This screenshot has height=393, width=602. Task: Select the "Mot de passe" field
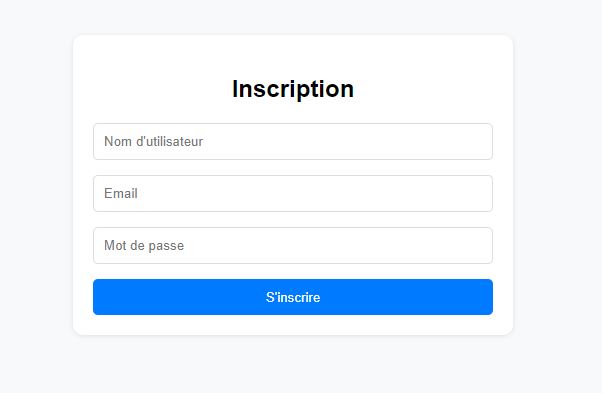click(293, 246)
